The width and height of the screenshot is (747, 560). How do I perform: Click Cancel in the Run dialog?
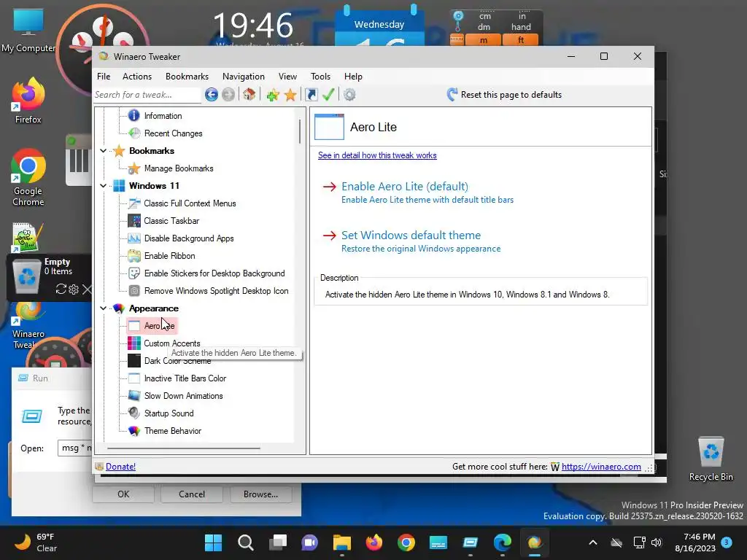[x=192, y=494]
